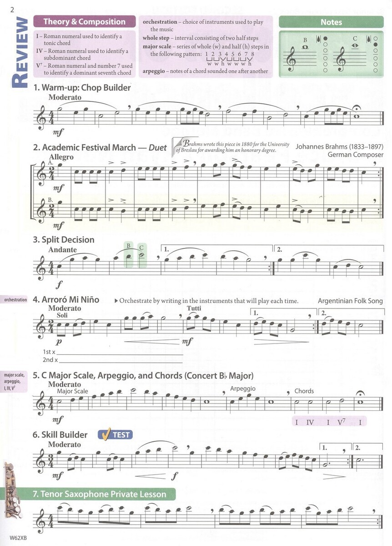The width and height of the screenshot is (392, 546).
Task: Click the purple chord numerals bar
Action: [329, 422]
